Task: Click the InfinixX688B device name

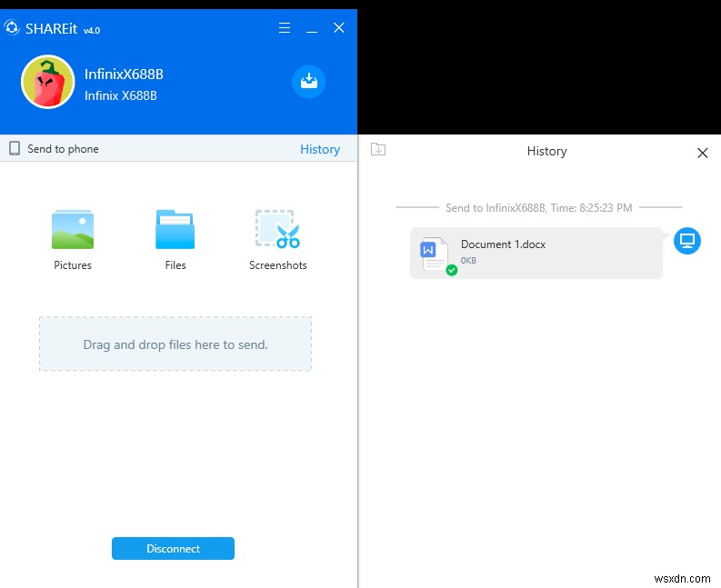Action: (x=124, y=74)
